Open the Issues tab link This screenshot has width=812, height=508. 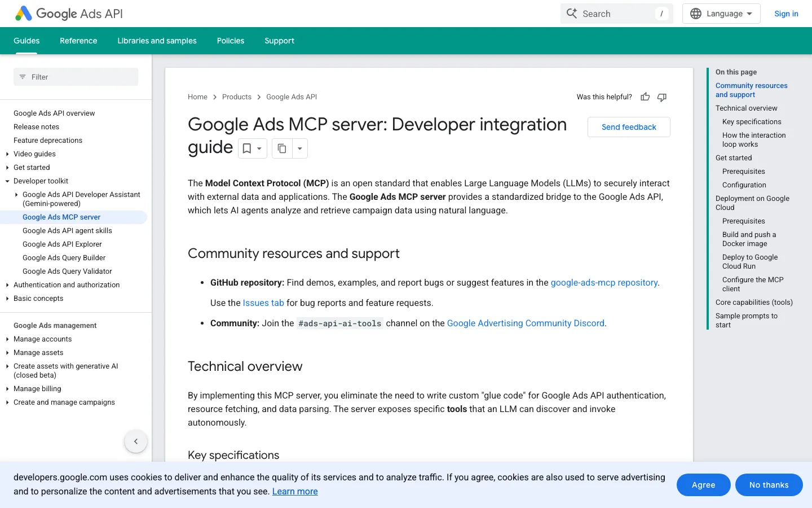pos(263,303)
